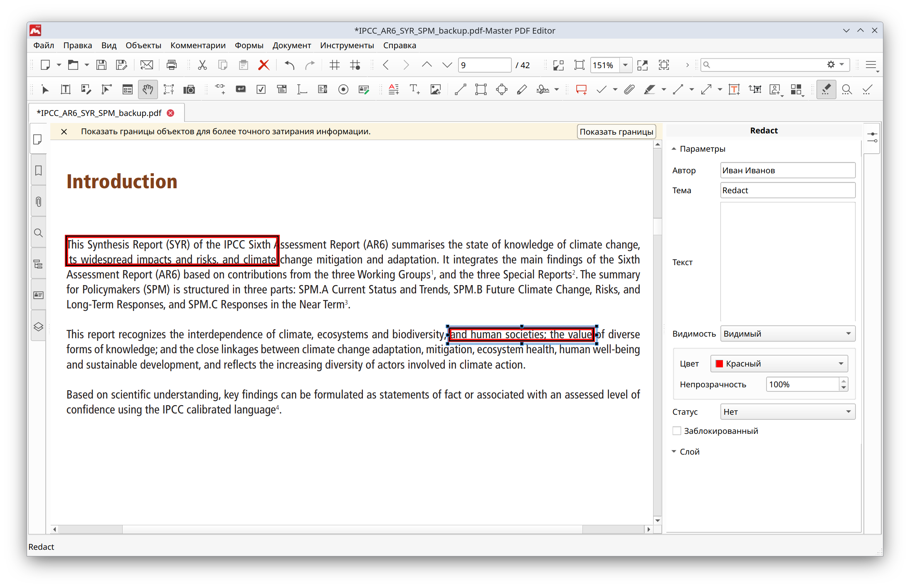Open the Search side panel

pos(38,233)
